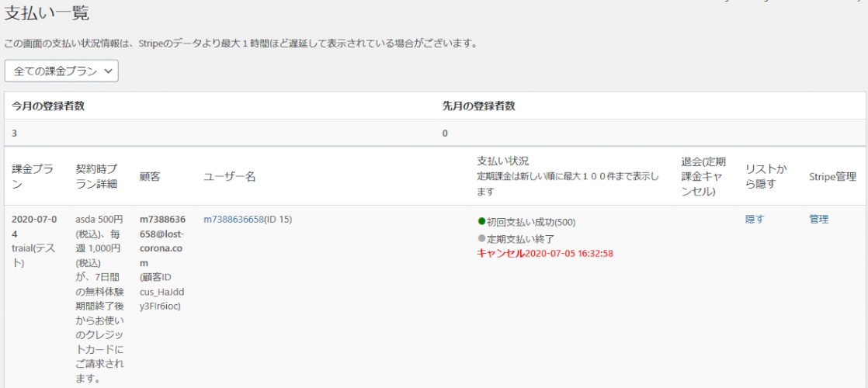868x388 pixels.
Task: Click the 退会(定期課金キャンセル) column header
Action: click(x=703, y=177)
